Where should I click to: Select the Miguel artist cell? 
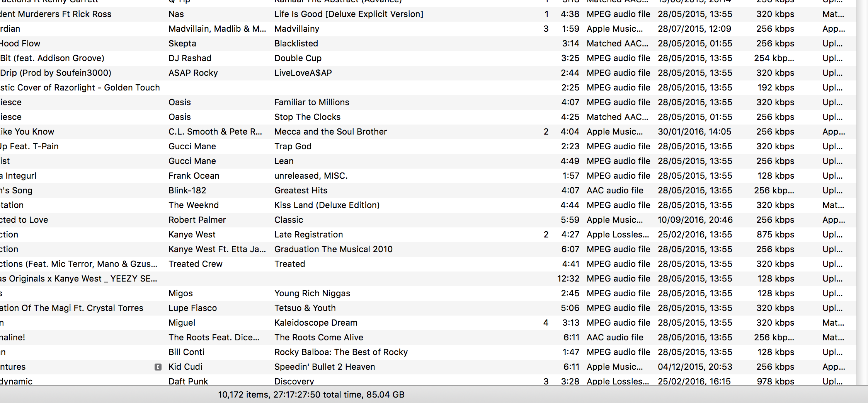[182, 323]
